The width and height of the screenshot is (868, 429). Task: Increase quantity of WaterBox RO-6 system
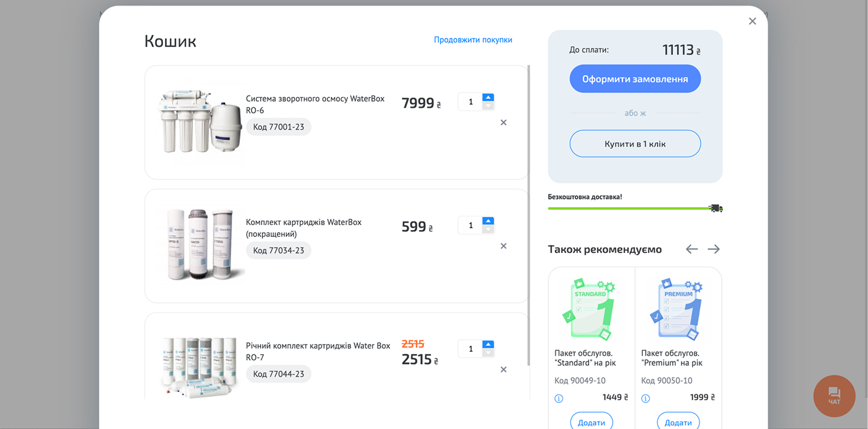click(488, 97)
